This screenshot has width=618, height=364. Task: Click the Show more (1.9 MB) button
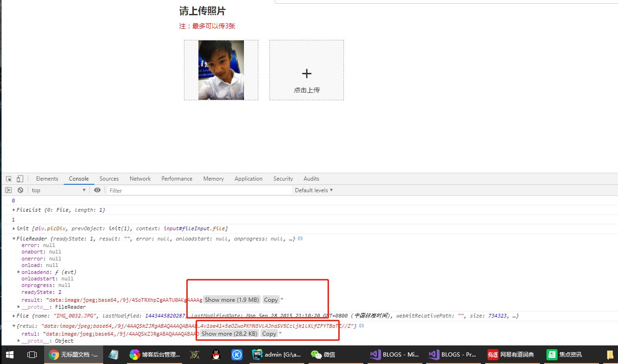pos(232,300)
